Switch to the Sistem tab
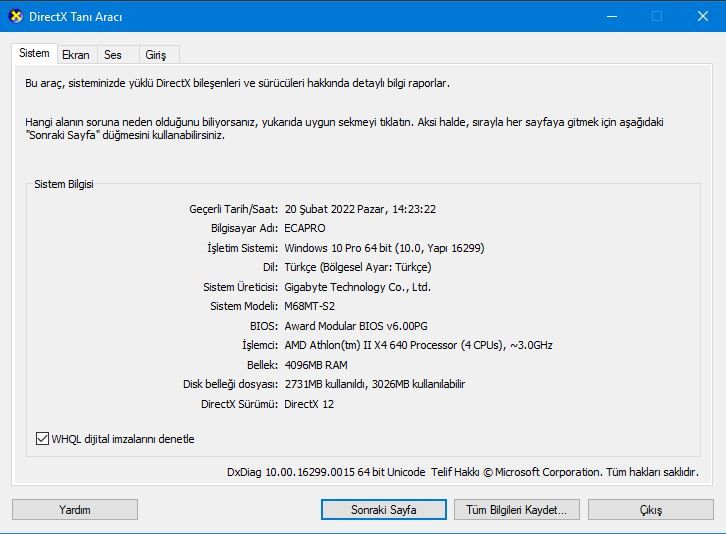Screen dimensions: 726x534 pos(34,53)
